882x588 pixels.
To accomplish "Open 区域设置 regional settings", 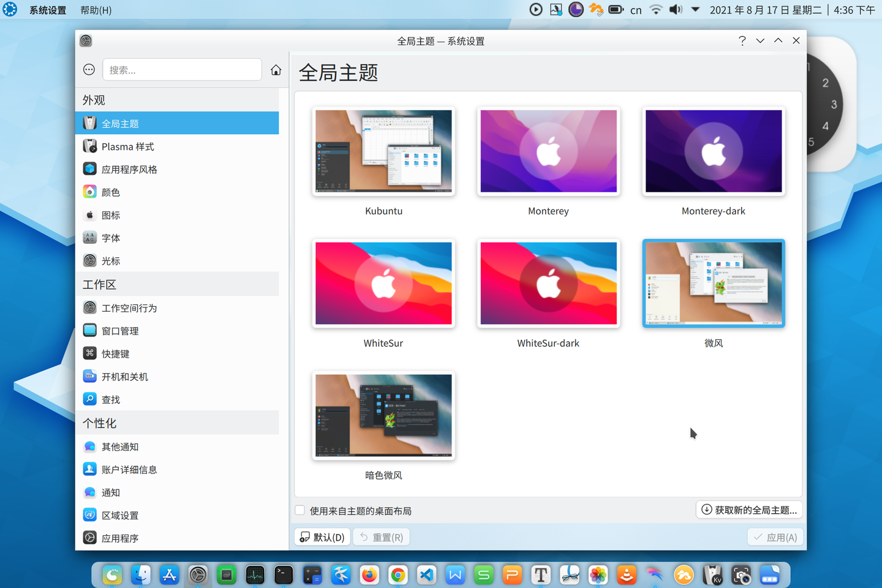I will tap(177, 515).
